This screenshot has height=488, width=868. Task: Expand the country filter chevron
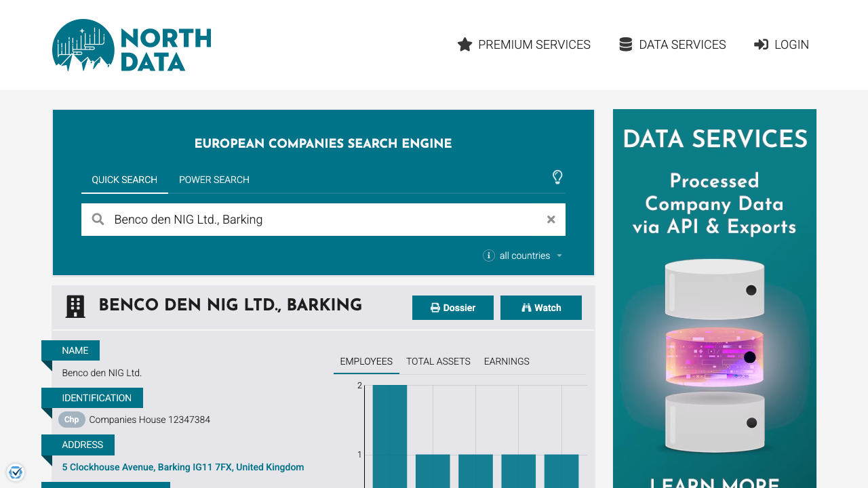coord(559,256)
